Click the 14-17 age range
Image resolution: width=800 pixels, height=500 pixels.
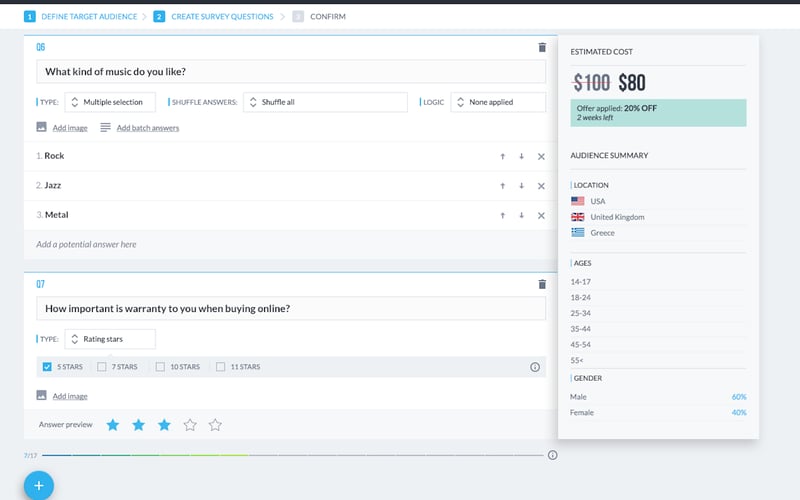[x=581, y=282]
